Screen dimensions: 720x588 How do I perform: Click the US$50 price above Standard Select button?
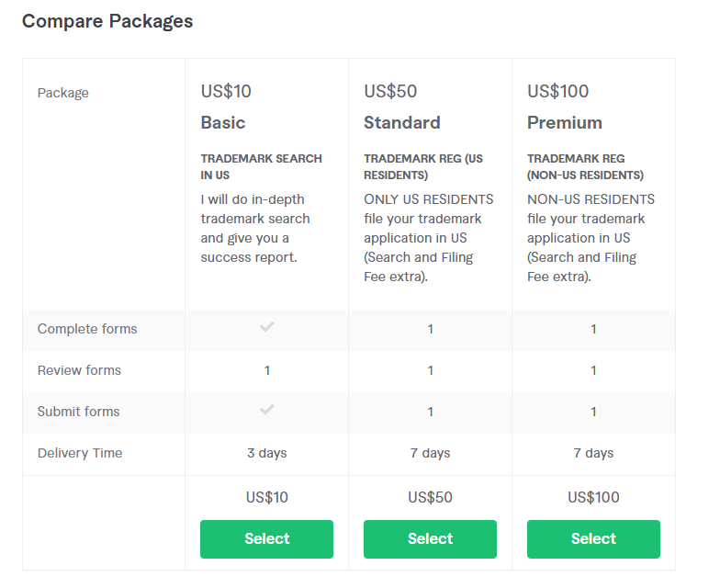click(x=430, y=497)
